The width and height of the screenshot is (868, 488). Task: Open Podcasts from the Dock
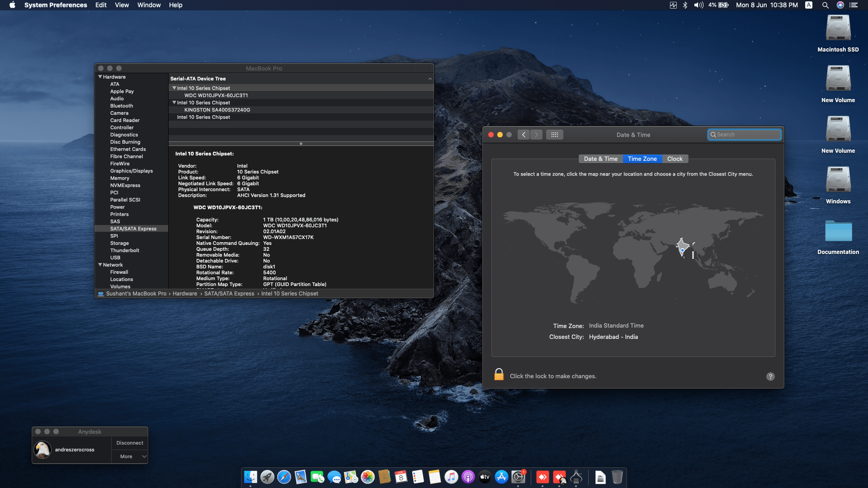point(468,477)
